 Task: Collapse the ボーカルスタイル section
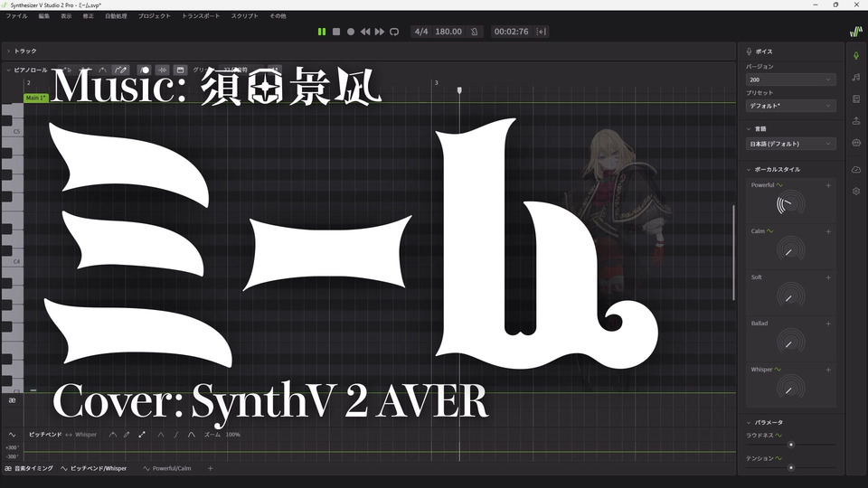coord(749,169)
